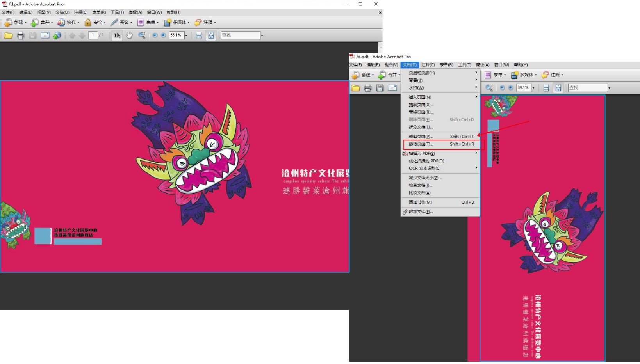Click save floppy icon in right window

coord(380,88)
